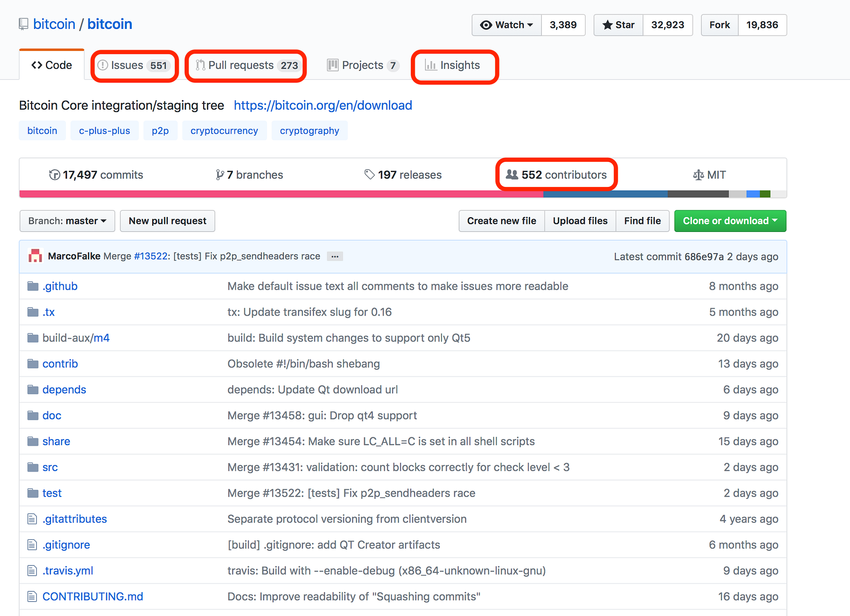Click the Insights bar graph icon
Screen dimensions: 850x616
[x=431, y=65]
